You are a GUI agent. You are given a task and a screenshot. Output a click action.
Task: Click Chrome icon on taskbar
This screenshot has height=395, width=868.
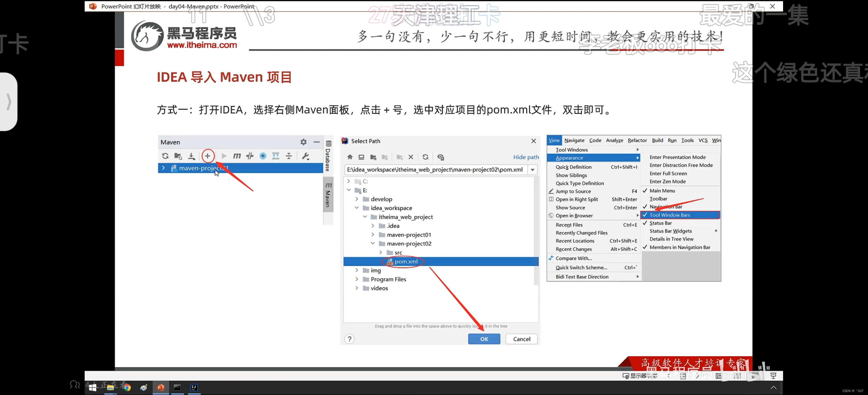(127, 388)
